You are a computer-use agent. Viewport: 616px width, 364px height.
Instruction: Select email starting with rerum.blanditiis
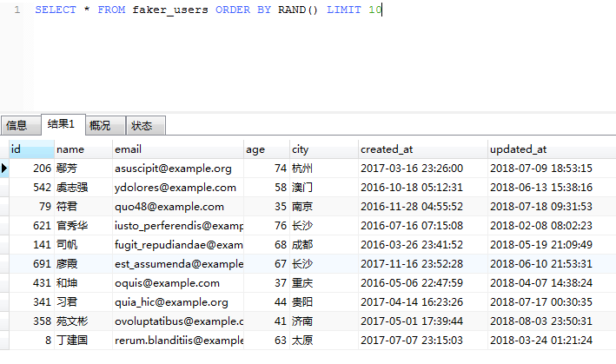point(178,341)
